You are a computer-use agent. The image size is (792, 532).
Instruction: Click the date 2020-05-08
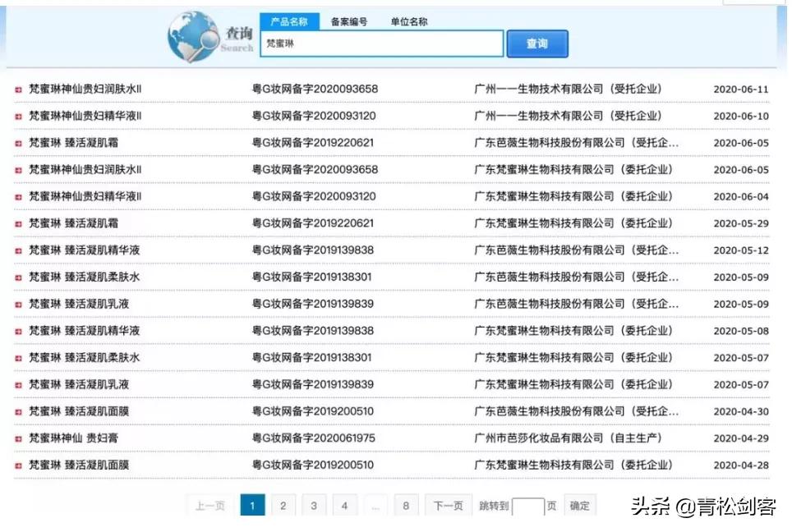click(x=741, y=331)
